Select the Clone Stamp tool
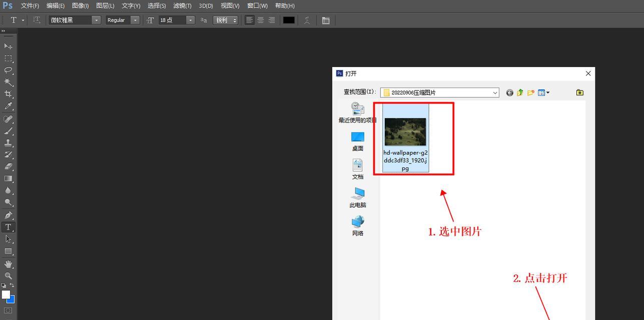The width and height of the screenshot is (644, 320). tap(8, 143)
